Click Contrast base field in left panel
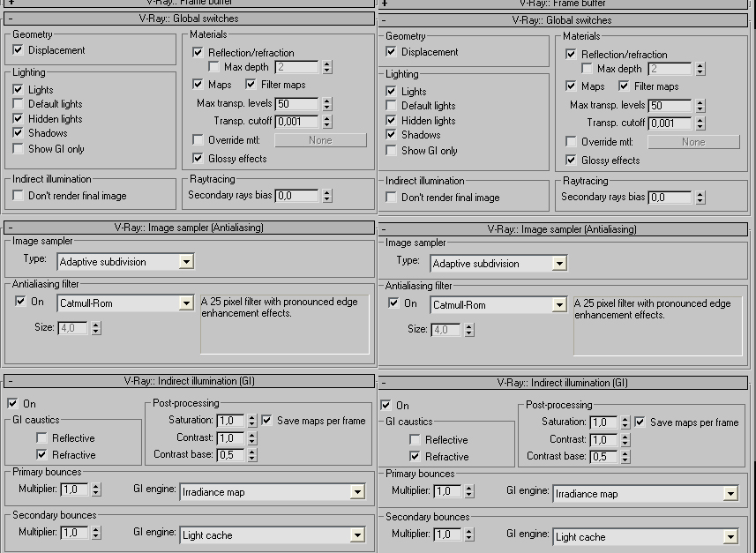This screenshot has width=756, height=553. pos(230,454)
